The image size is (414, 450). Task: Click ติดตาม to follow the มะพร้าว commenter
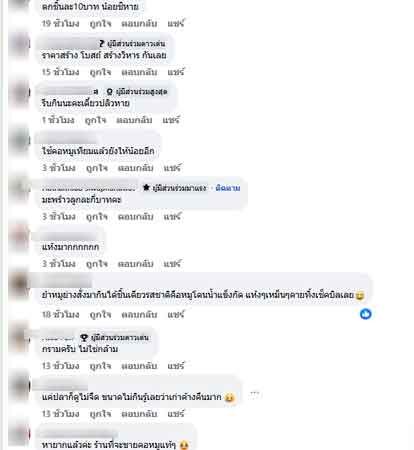tap(228, 188)
